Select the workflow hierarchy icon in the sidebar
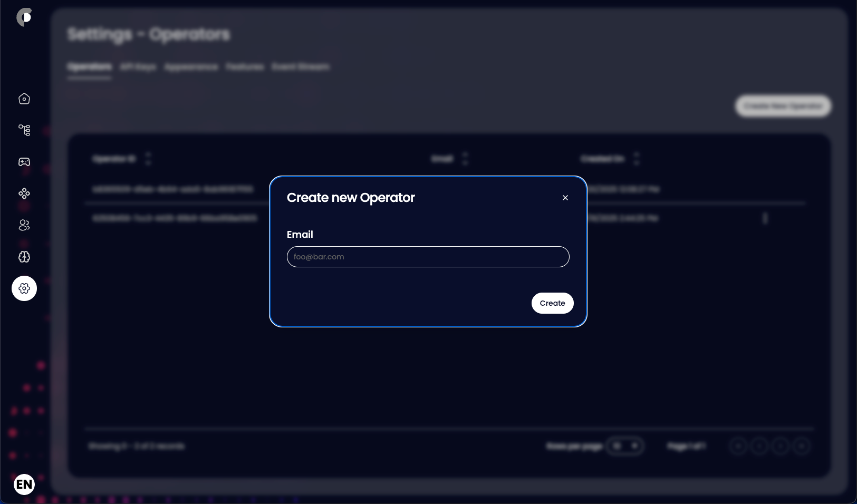 (24, 130)
